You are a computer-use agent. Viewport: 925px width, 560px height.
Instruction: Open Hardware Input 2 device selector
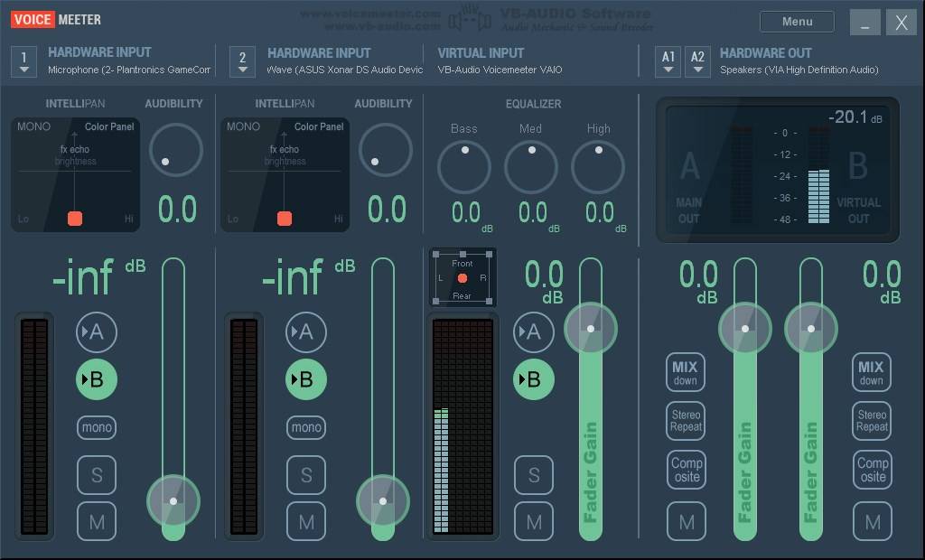[242, 61]
